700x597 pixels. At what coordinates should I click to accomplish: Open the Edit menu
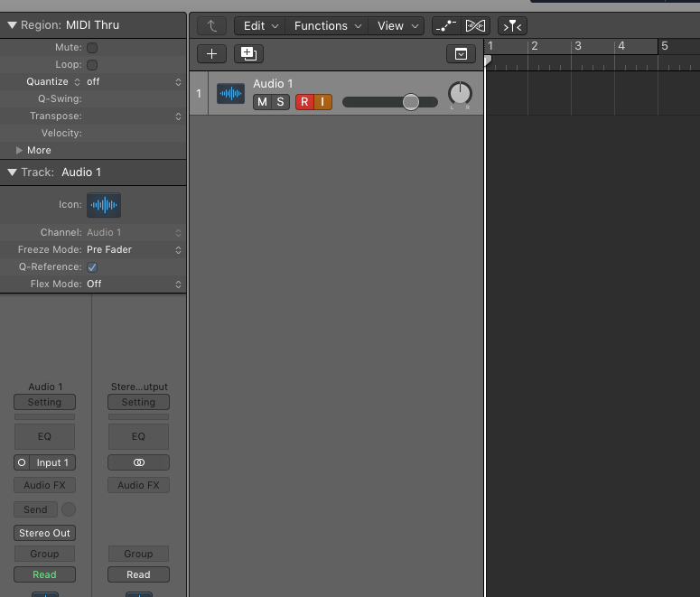(x=261, y=26)
